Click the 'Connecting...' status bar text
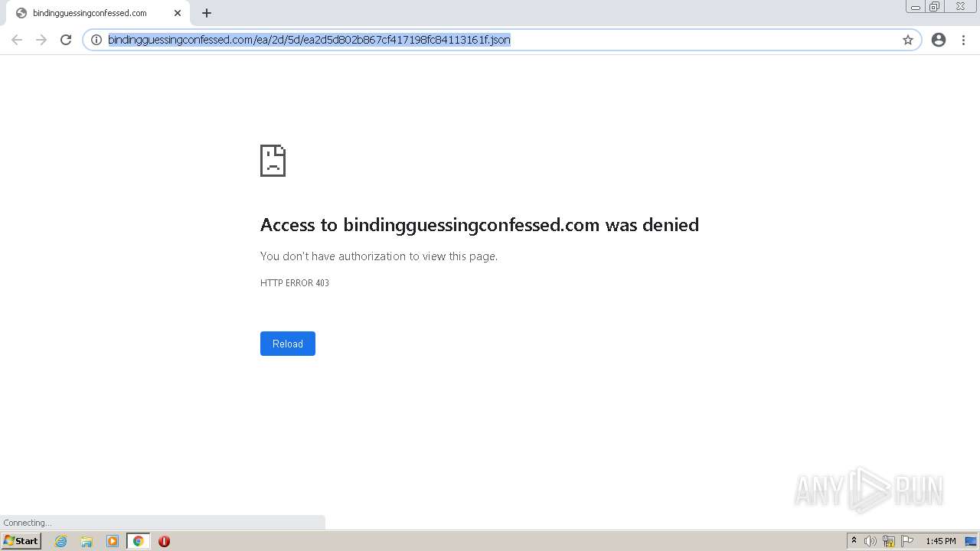Viewport: 980px width, 551px height. tap(28, 523)
